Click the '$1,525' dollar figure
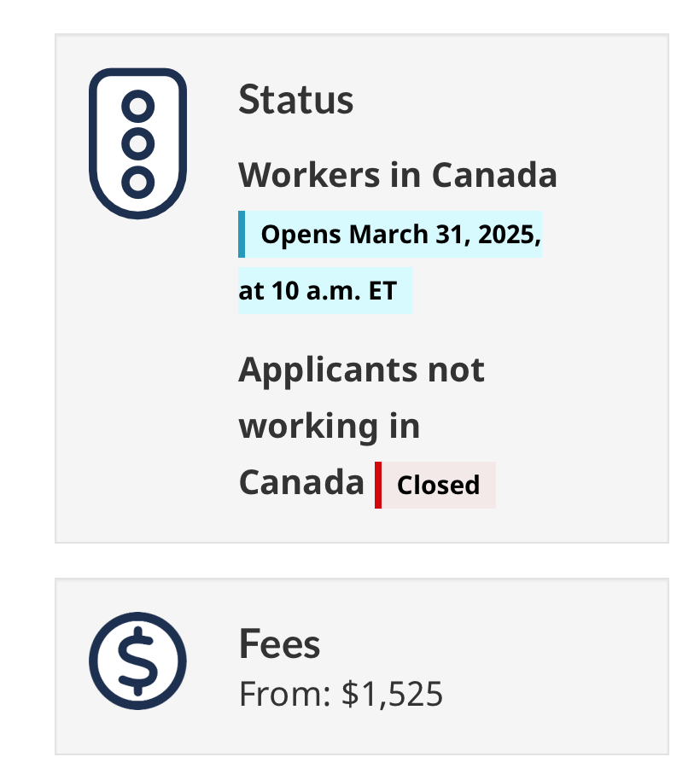Image resolution: width=700 pixels, height=780 pixels. (392, 694)
